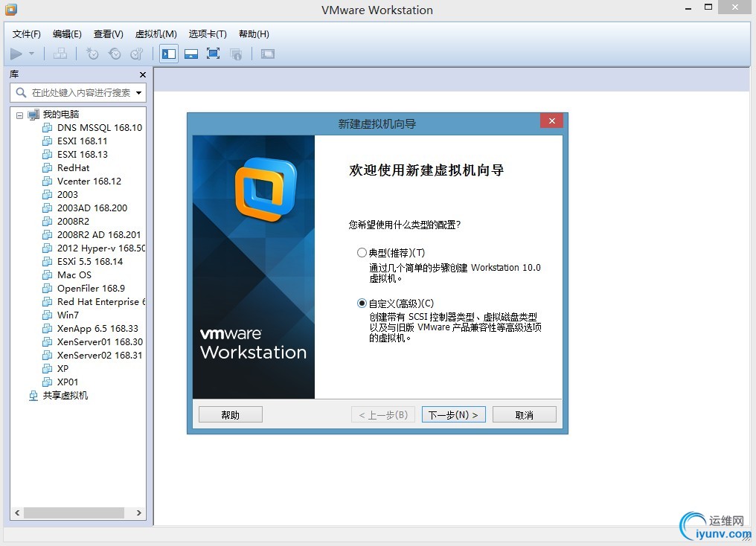Select ESXi 5.5 168.14 virtual machine
Screen dimensions: 756x546
(90, 262)
